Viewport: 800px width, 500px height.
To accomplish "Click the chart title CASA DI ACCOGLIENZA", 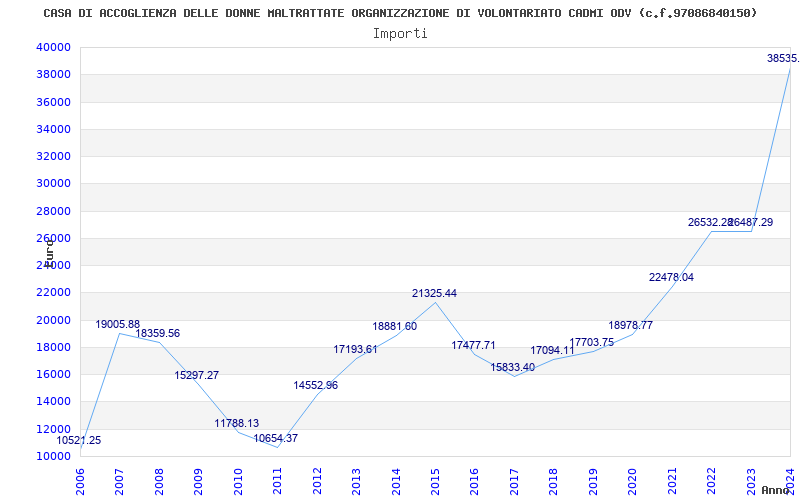I will pos(400,13).
